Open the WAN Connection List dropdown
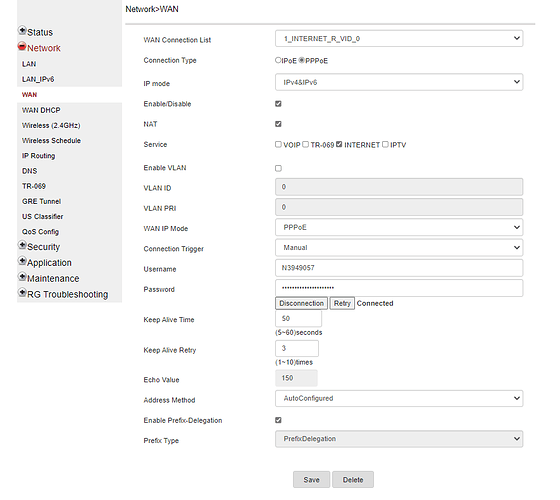560x500 pixels. coord(399,39)
